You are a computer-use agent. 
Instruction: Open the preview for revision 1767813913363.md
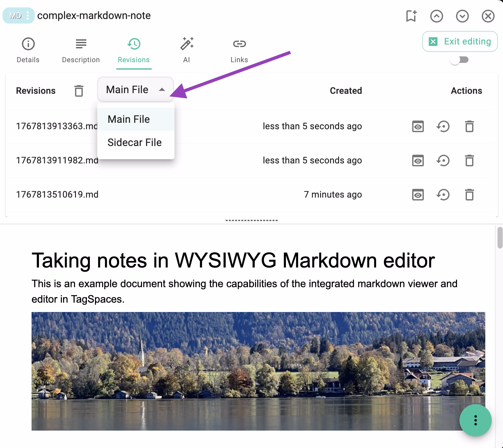pos(418,126)
